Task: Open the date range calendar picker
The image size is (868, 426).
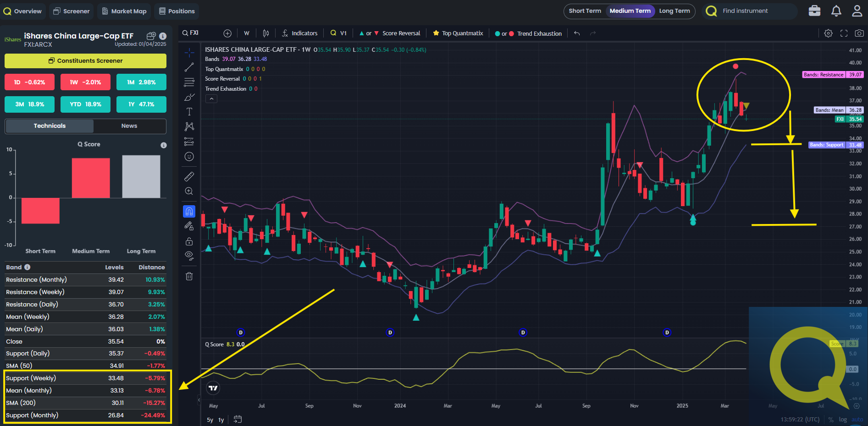Action: point(238,419)
